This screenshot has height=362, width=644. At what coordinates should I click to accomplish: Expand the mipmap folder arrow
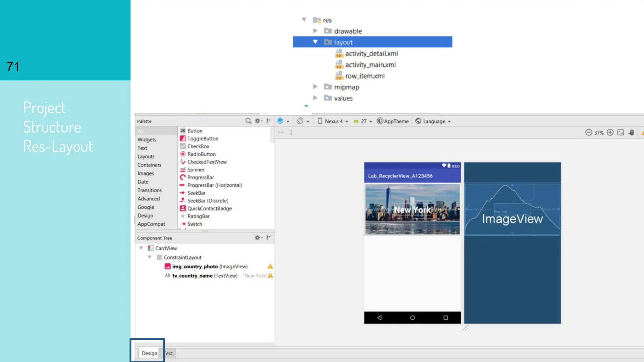pyautogui.click(x=315, y=87)
